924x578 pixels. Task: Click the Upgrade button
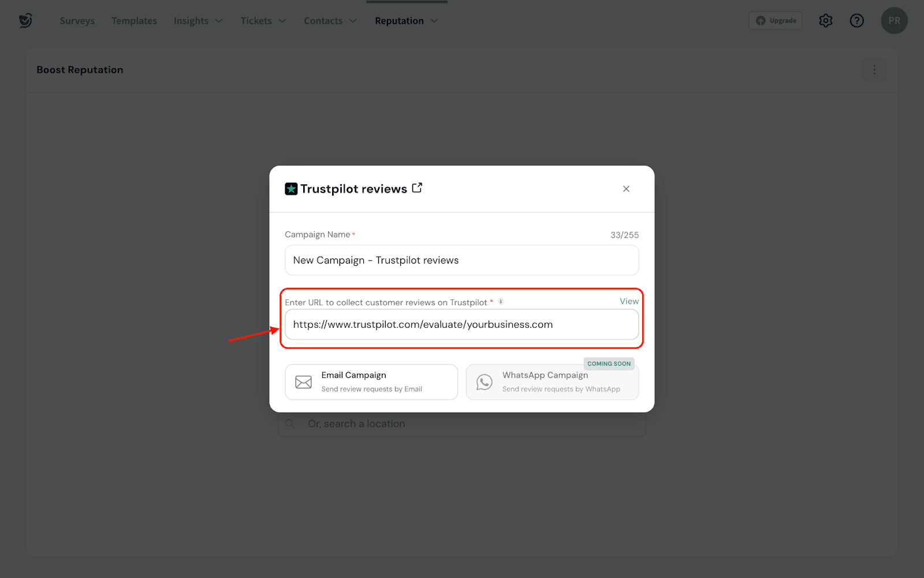[x=776, y=21]
